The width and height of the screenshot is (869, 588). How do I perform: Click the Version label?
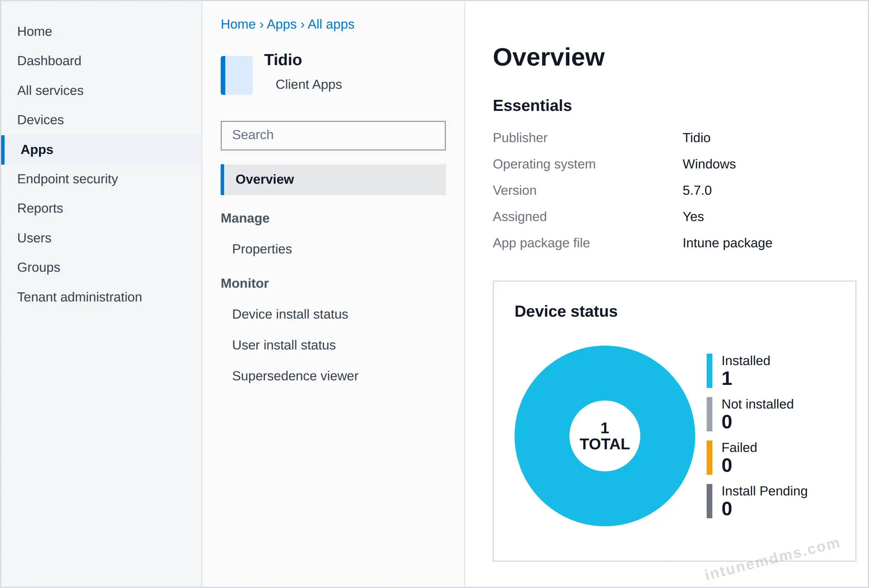515,190
